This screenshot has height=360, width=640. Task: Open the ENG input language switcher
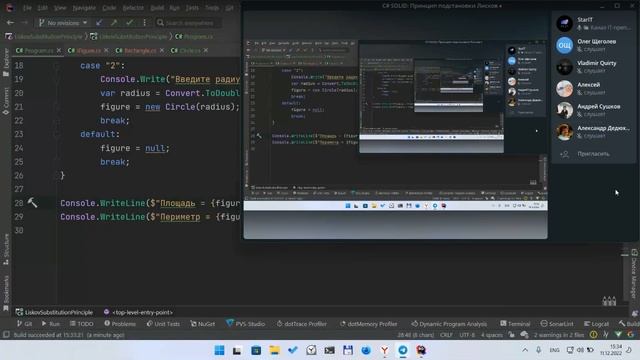pos(554,350)
